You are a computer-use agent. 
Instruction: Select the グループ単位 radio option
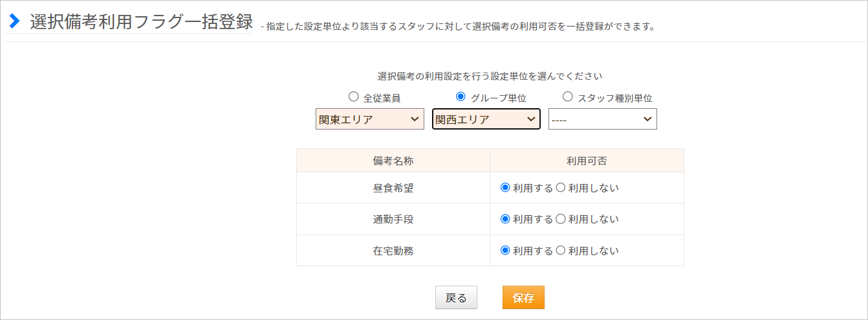[461, 97]
